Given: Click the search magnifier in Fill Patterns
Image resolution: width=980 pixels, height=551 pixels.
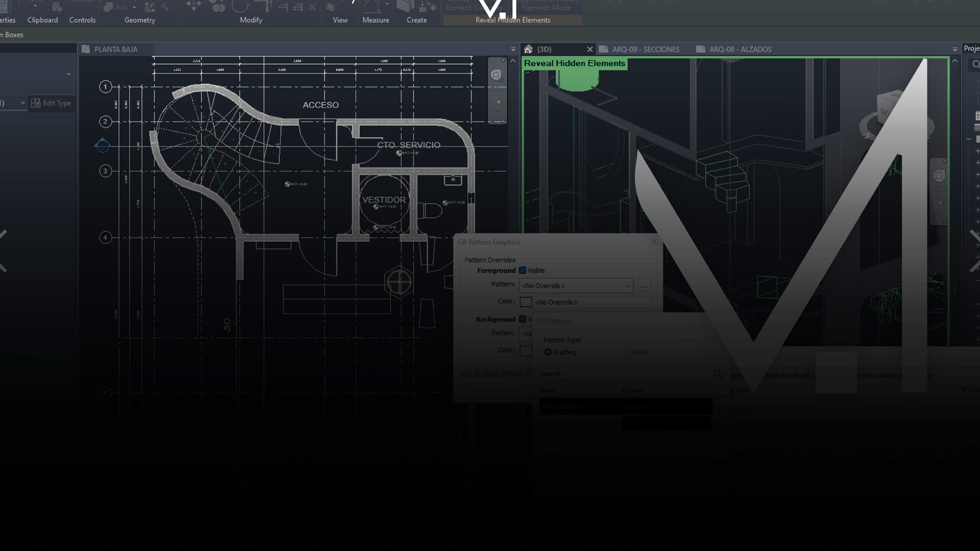Looking at the screenshot, I should [717, 373].
